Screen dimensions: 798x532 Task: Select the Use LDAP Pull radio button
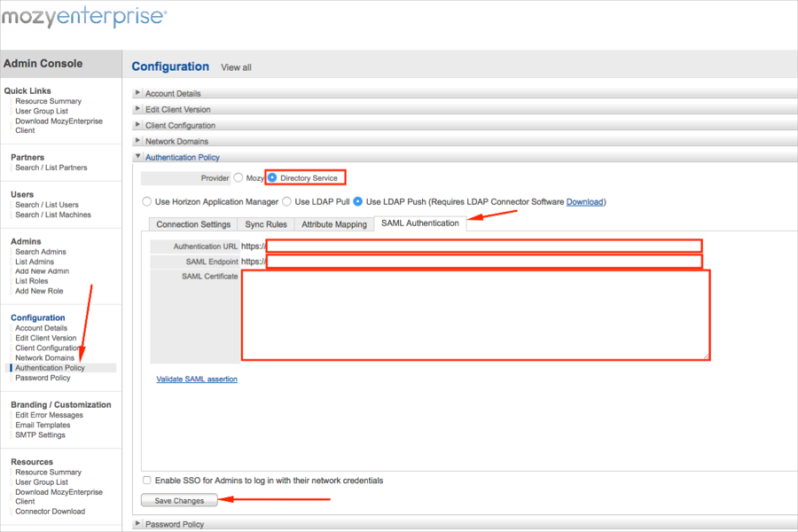pyautogui.click(x=286, y=202)
